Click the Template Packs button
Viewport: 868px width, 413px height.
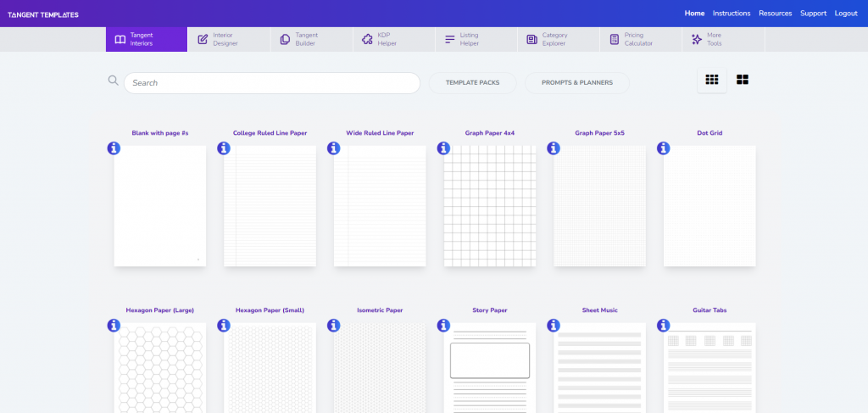pos(472,83)
